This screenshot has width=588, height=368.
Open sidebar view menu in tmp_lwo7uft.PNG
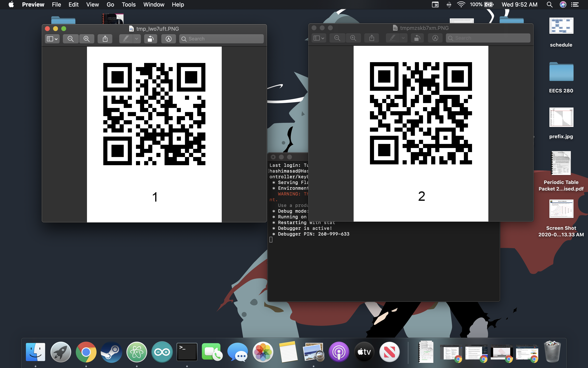point(52,39)
